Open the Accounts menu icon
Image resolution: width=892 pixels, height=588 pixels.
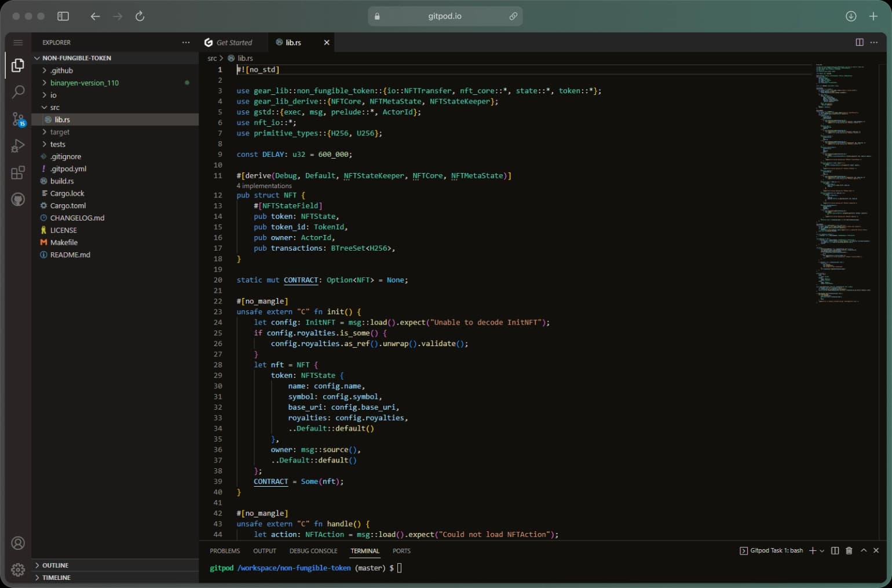click(18, 543)
